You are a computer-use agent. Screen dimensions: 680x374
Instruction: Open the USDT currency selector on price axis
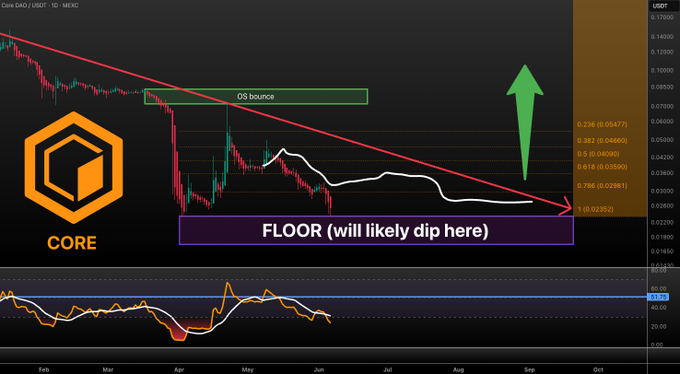click(x=660, y=6)
